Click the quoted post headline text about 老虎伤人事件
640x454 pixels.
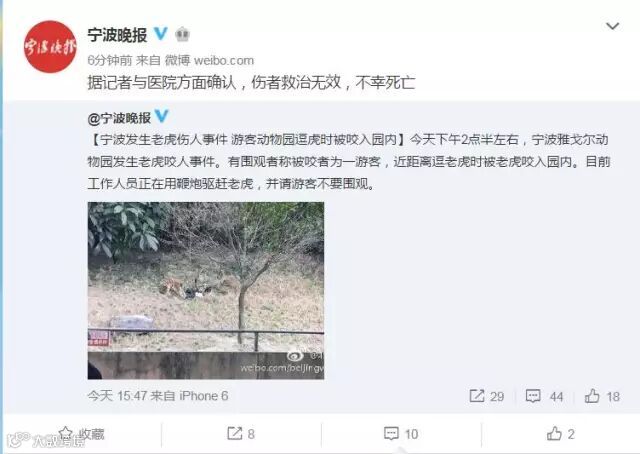point(247,140)
